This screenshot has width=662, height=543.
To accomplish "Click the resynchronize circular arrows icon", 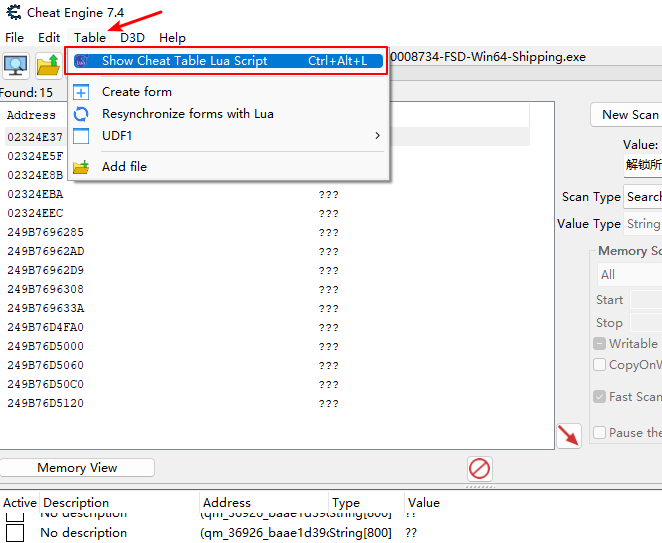I will pyautogui.click(x=81, y=114).
